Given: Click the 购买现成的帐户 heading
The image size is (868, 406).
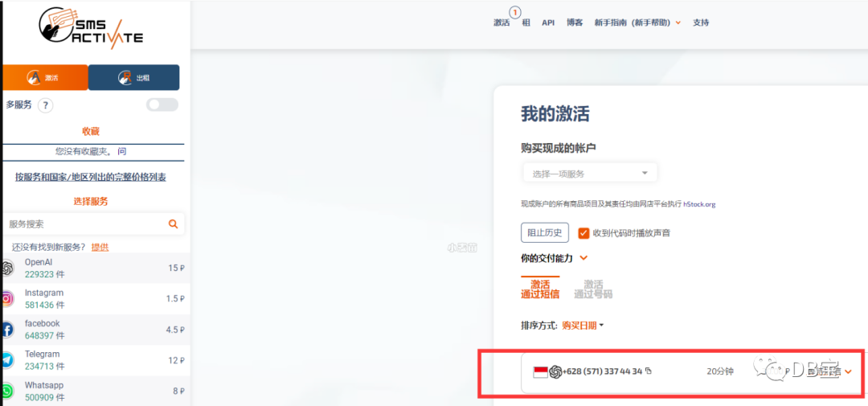Looking at the screenshot, I should (558, 148).
